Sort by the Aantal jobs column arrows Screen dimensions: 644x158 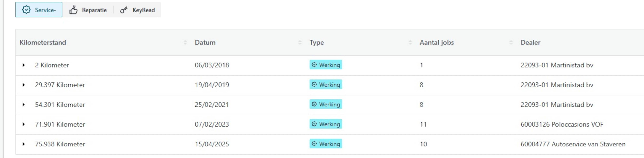coord(511,42)
